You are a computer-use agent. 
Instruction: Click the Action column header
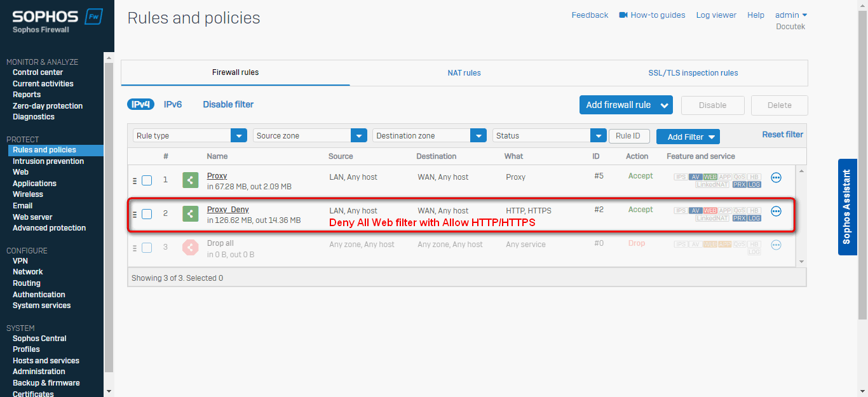637,156
